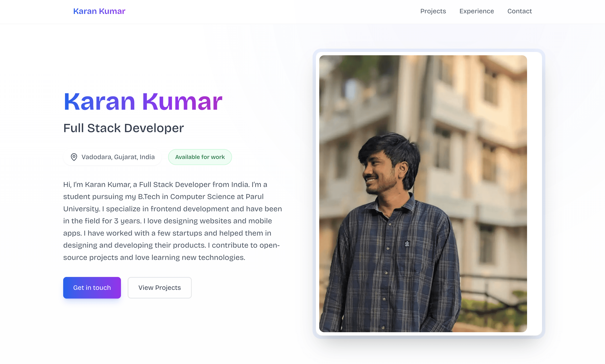Click the View Projects button
Viewport: 605px width, 364px height.
point(159,288)
